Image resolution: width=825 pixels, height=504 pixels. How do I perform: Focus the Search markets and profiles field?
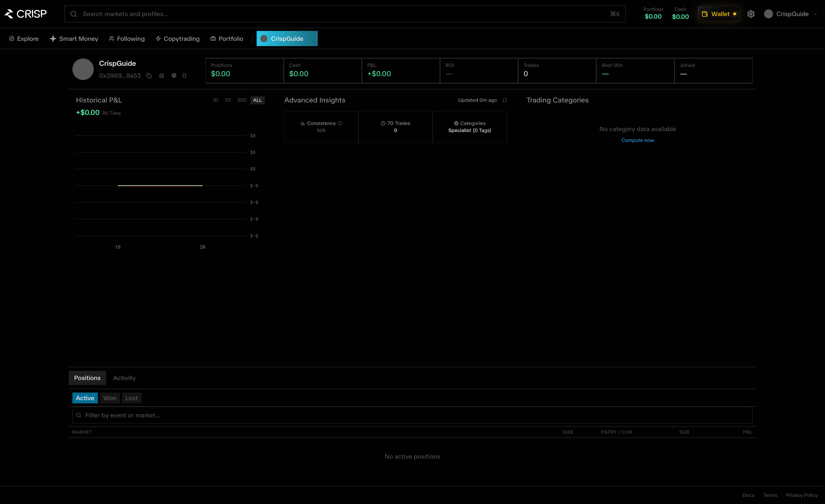pos(345,14)
